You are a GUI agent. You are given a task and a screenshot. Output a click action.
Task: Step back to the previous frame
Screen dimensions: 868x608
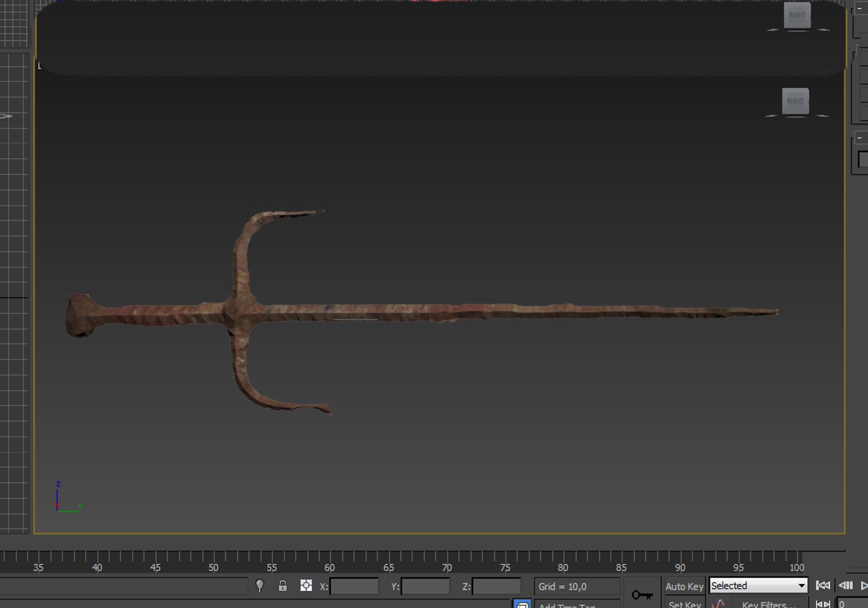[845, 585]
